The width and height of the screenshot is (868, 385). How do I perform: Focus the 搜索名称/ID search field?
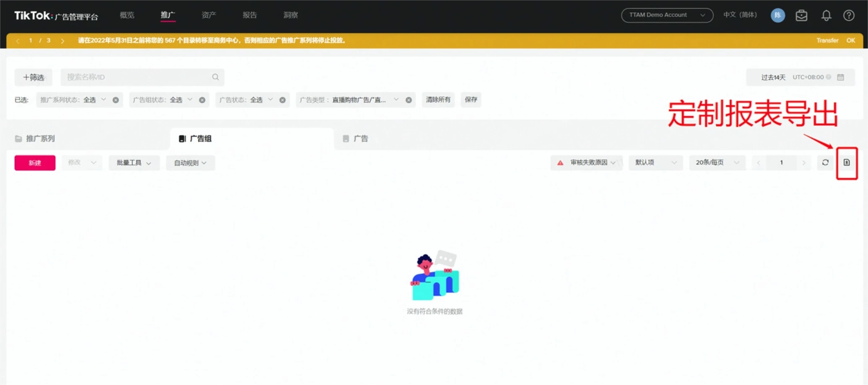136,77
